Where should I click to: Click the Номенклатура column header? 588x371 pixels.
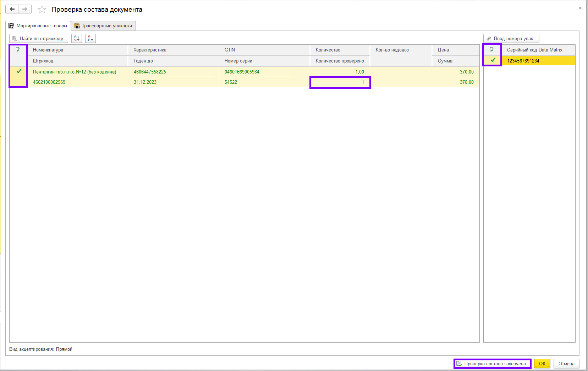pos(48,50)
